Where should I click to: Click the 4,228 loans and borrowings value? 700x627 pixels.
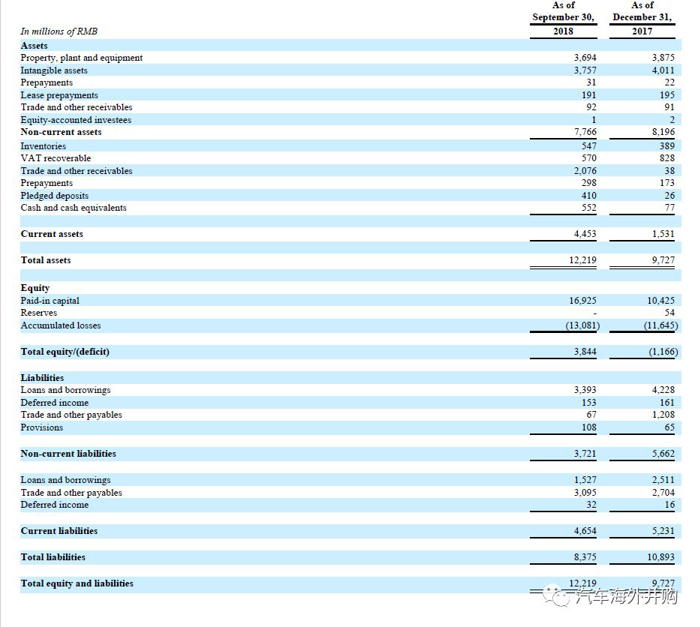pyautogui.click(x=663, y=390)
